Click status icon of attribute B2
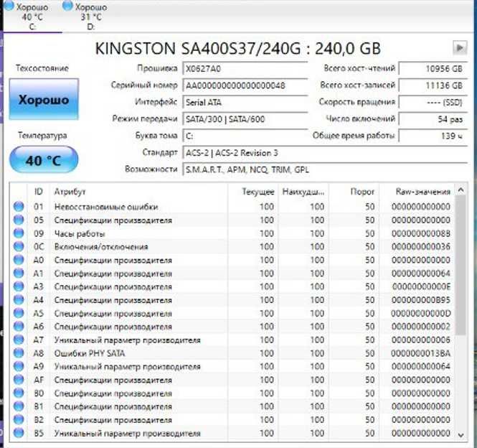The image size is (477, 448). 19,420
